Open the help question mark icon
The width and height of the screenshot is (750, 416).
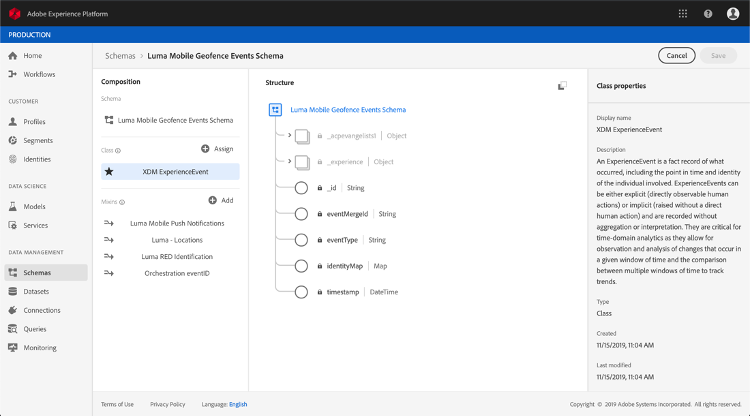coord(708,14)
